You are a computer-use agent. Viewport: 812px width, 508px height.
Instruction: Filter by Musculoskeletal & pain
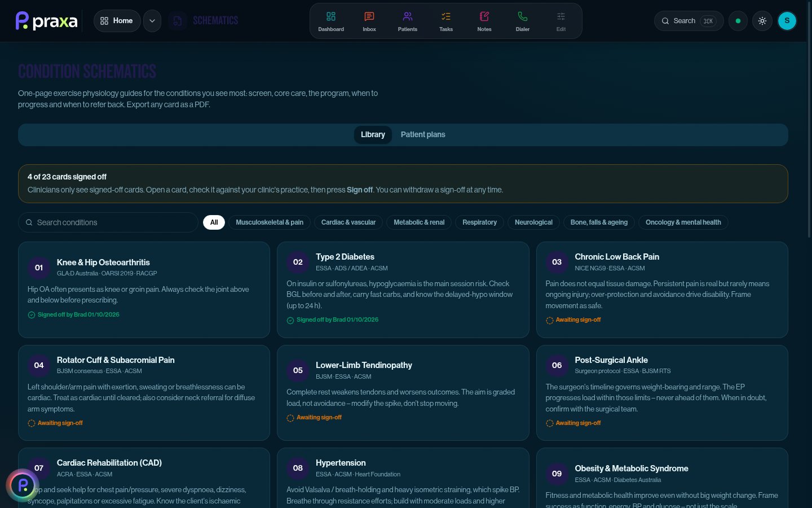click(270, 222)
